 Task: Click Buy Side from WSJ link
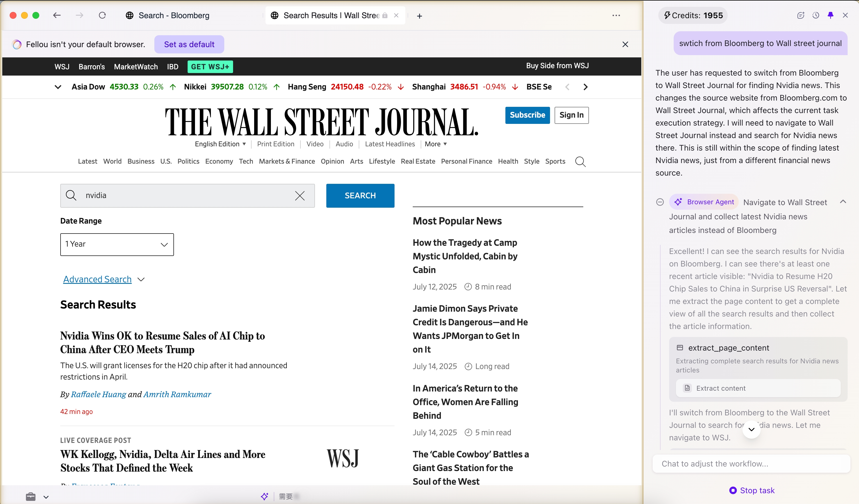557,66
